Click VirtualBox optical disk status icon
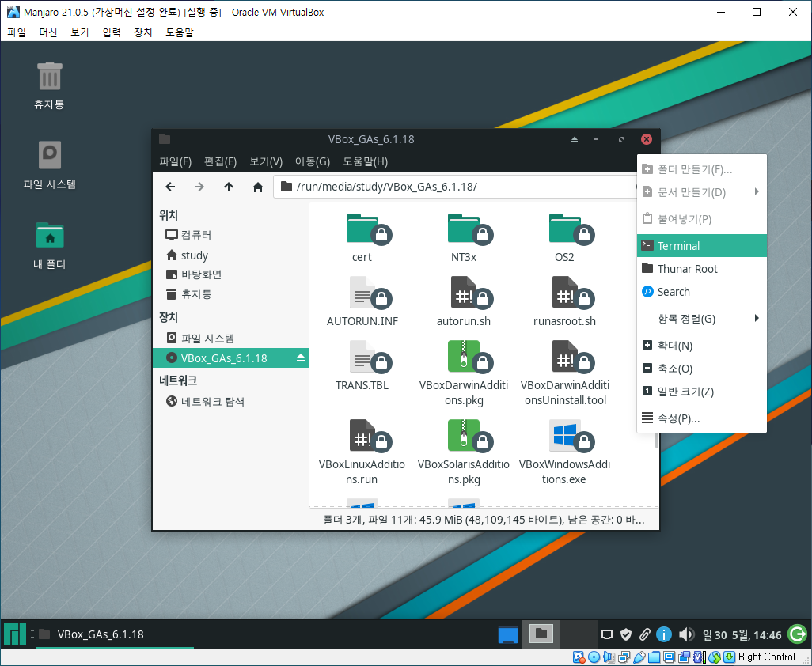 coord(594,657)
